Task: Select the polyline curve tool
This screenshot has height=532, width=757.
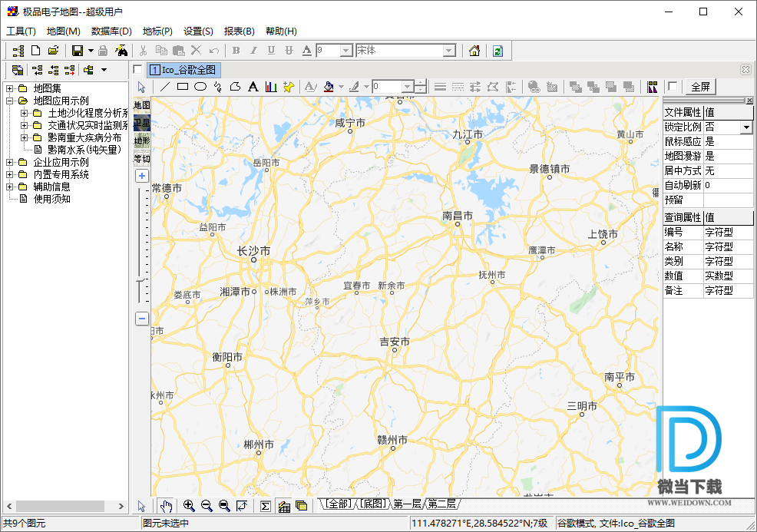Action: tap(218, 87)
